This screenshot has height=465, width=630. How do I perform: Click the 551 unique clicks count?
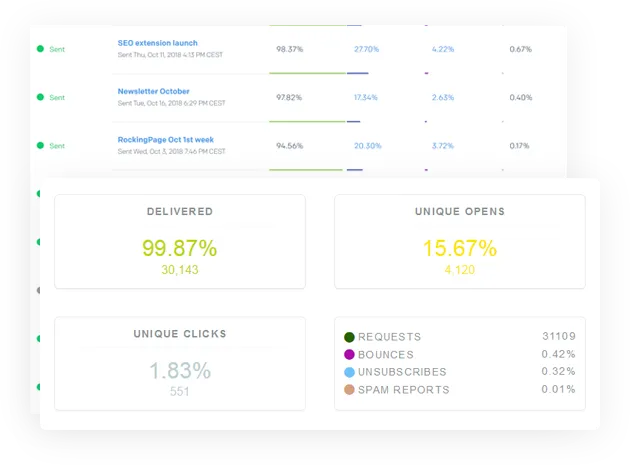[x=180, y=391]
